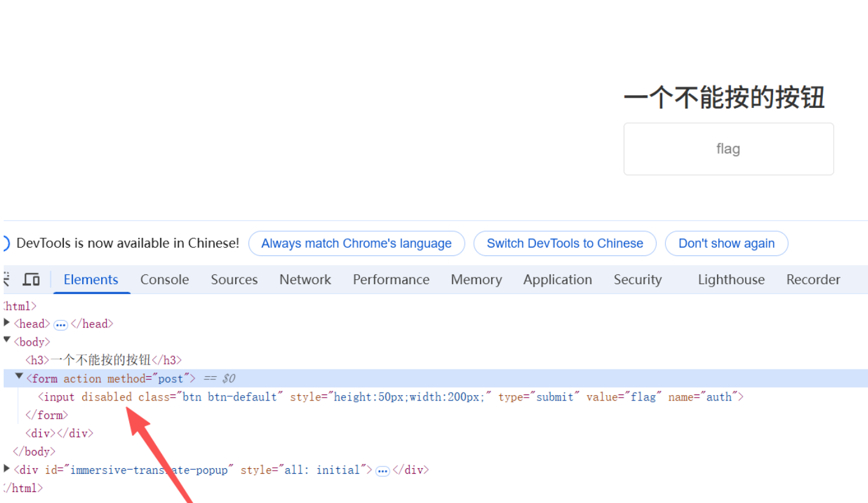Click the disabled flag button on page
This screenshot has height=503, width=868.
click(729, 149)
